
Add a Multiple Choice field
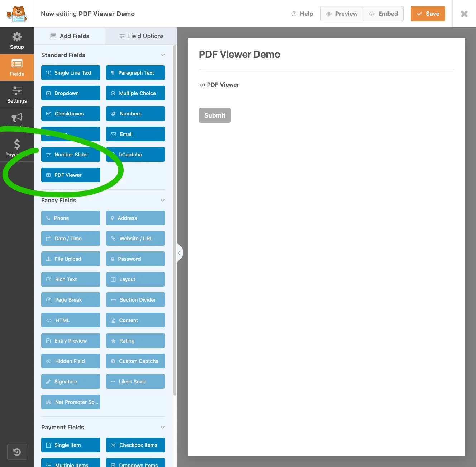point(135,93)
